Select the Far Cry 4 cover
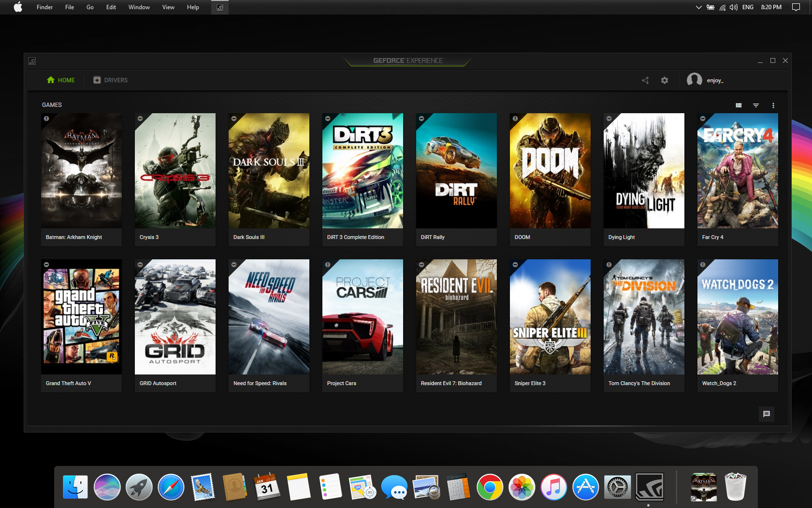The height and width of the screenshot is (508, 812). [x=738, y=171]
